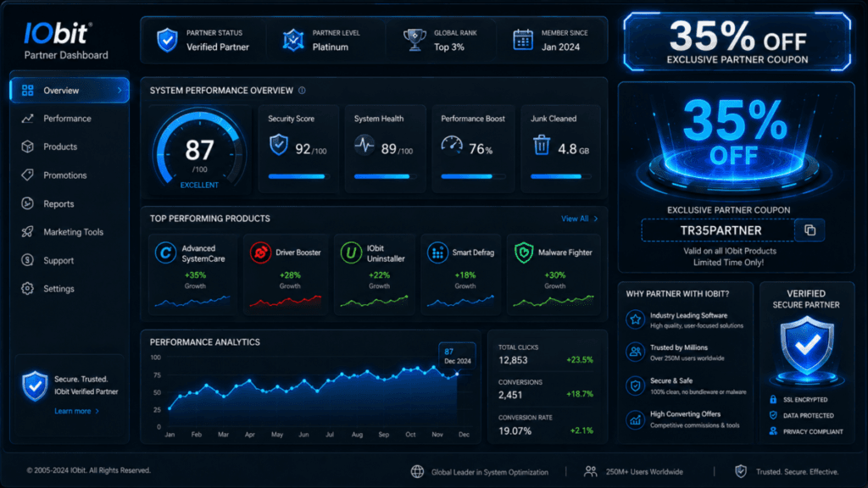Click the Junk Cleaned trash icon
868x488 pixels.
click(x=542, y=145)
